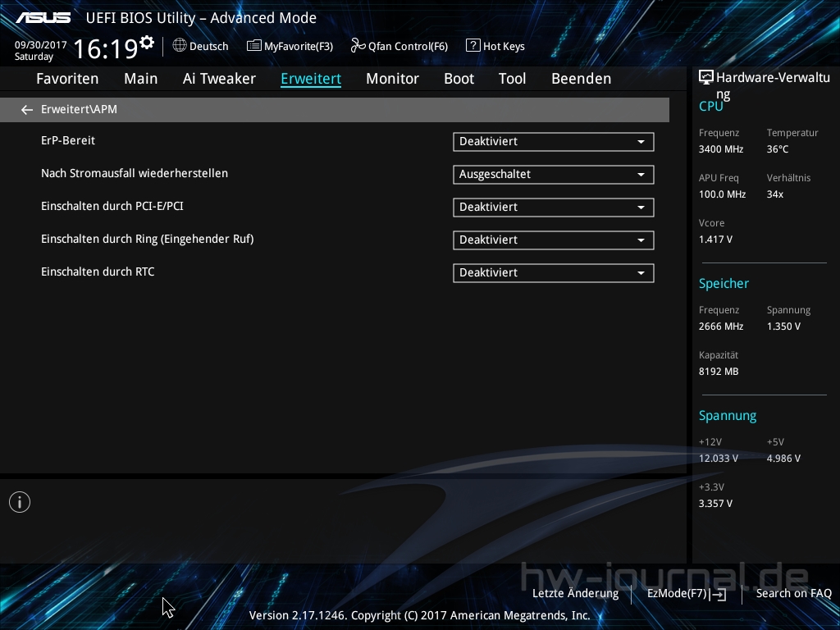Click the CPU frequency value 3400 MHz

(x=721, y=149)
